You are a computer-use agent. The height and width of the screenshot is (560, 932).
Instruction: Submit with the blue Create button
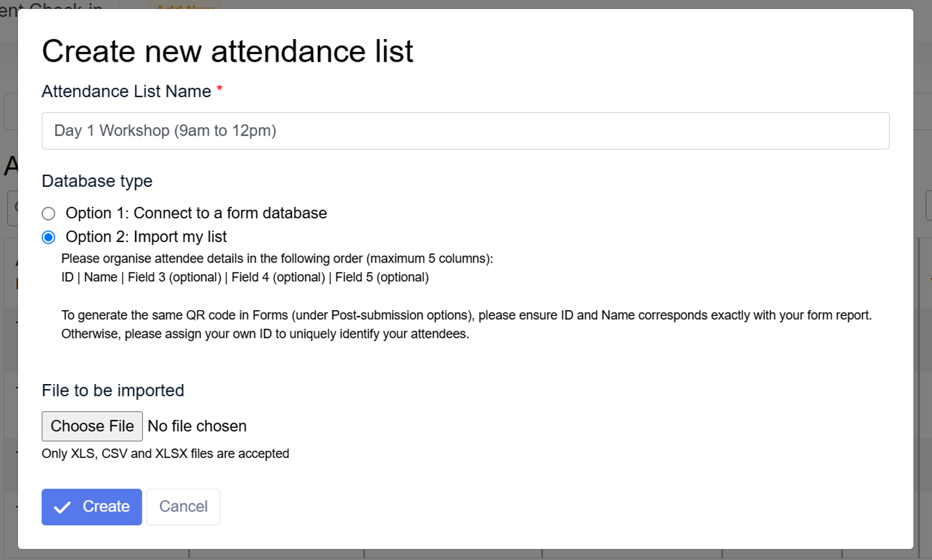coord(92,507)
